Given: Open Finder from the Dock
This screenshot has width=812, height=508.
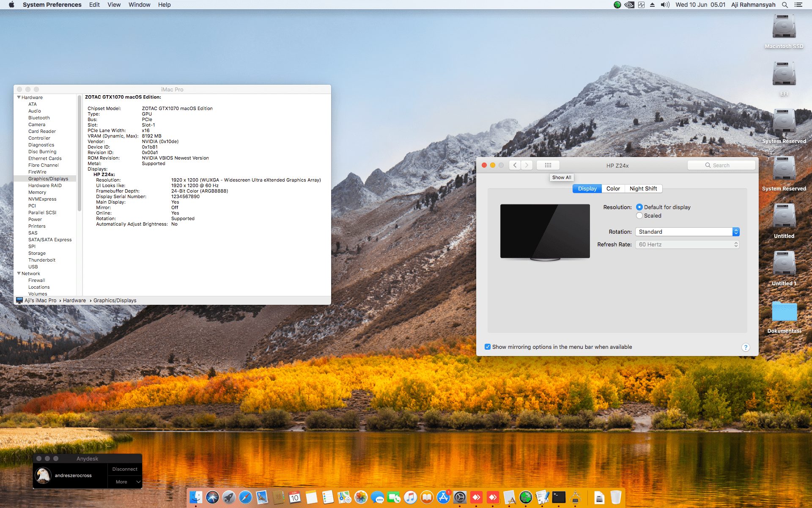Looking at the screenshot, I should point(196,497).
